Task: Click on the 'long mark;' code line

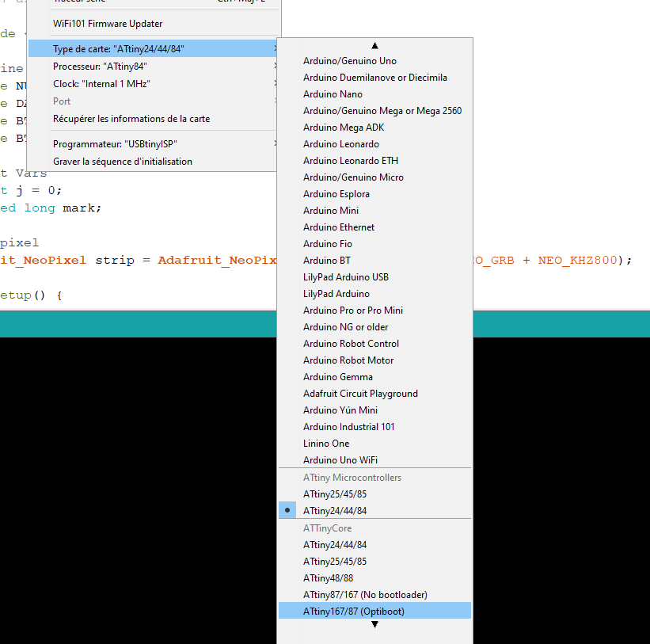Action: tap(63, 208)
